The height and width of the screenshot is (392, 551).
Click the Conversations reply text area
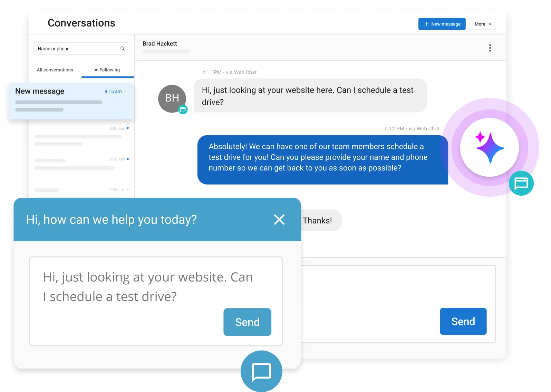398,304
